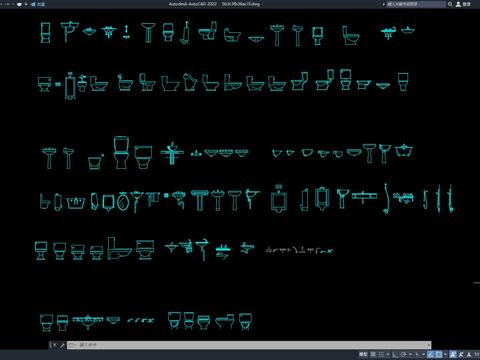
Task: Expand the object snap dropdown arrow
Action: [445, 354]
